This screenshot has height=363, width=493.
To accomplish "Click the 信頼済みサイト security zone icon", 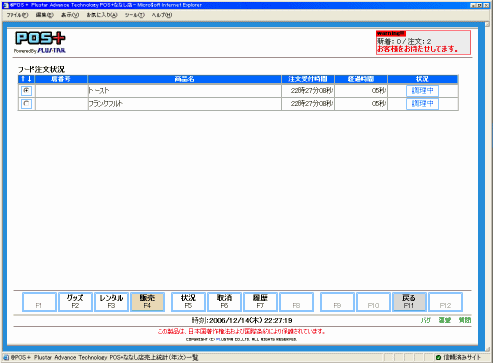I will [x=439, y=357].
